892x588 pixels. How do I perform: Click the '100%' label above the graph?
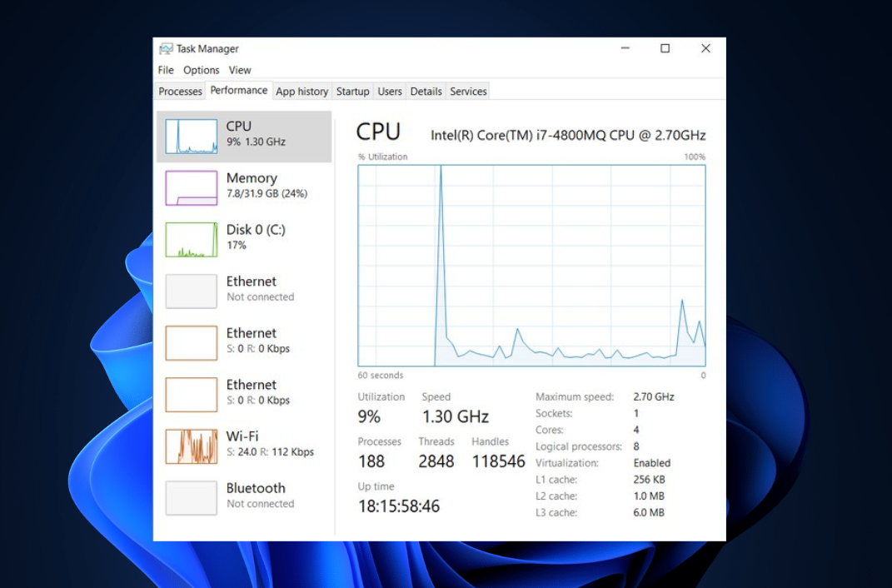point(695,157)
